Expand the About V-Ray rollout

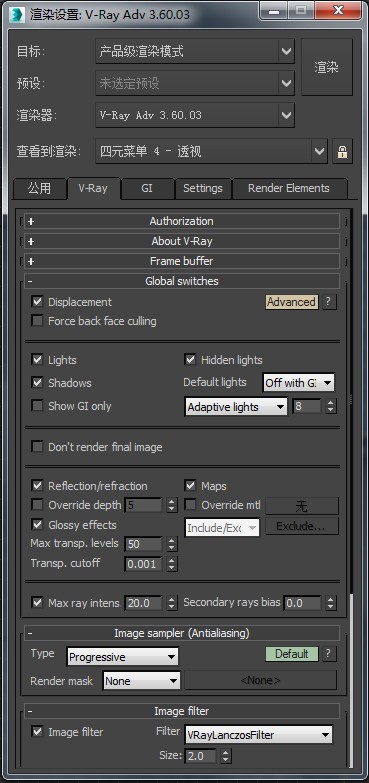pos(182,241)
